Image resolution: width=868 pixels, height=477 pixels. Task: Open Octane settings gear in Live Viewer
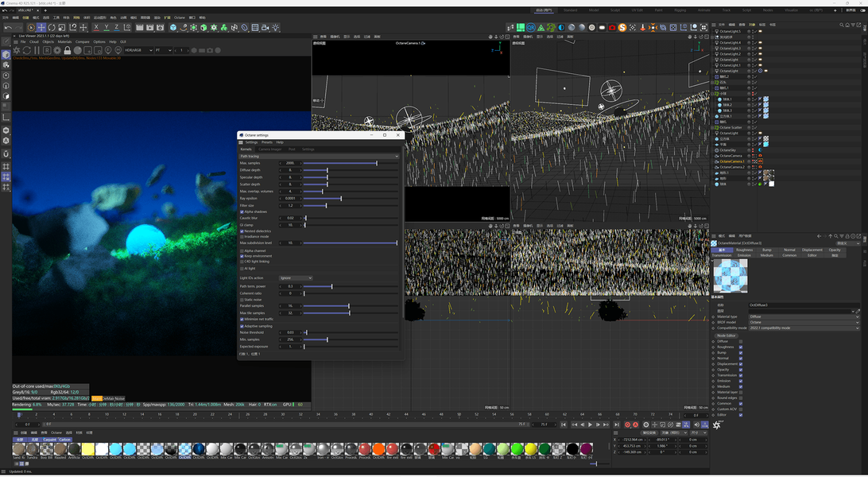click(57, 50)
